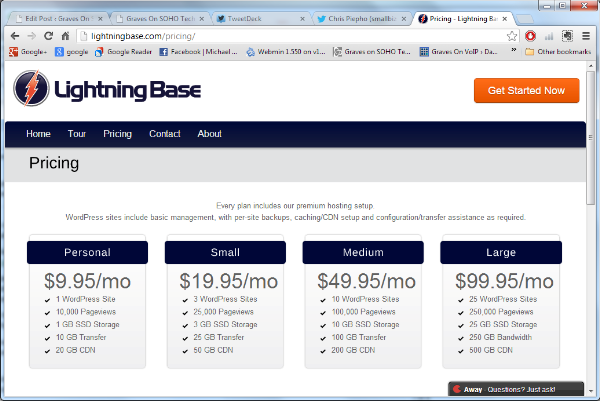
Task: Switch to the Chris Piepho Twitter tab
Action: pyautogui.click(x=362, y=18)
